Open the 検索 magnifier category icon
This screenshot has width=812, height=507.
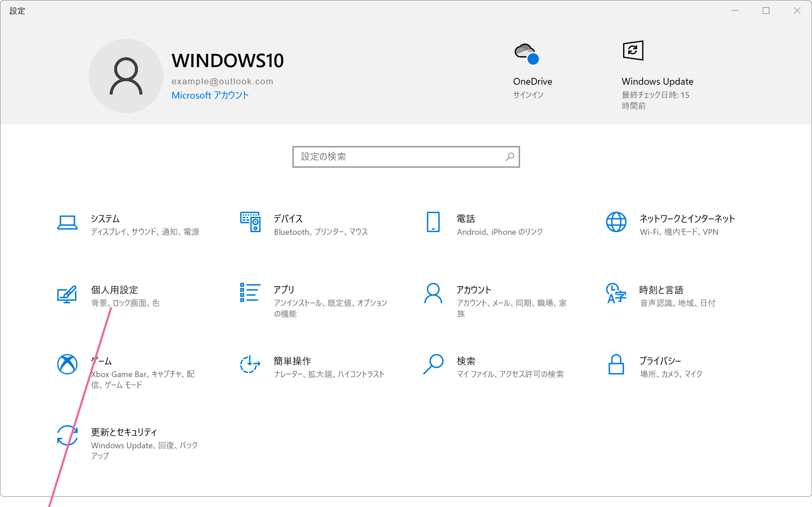pos(433,364)
